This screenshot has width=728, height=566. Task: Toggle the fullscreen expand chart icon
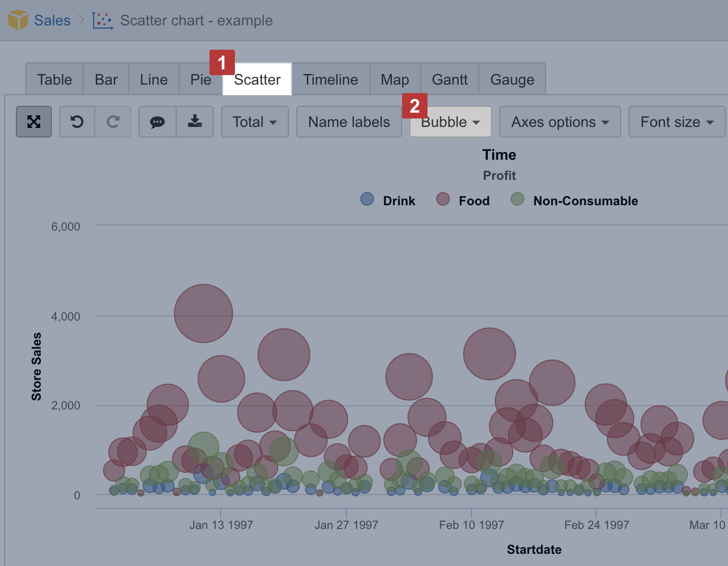[33, 122]
